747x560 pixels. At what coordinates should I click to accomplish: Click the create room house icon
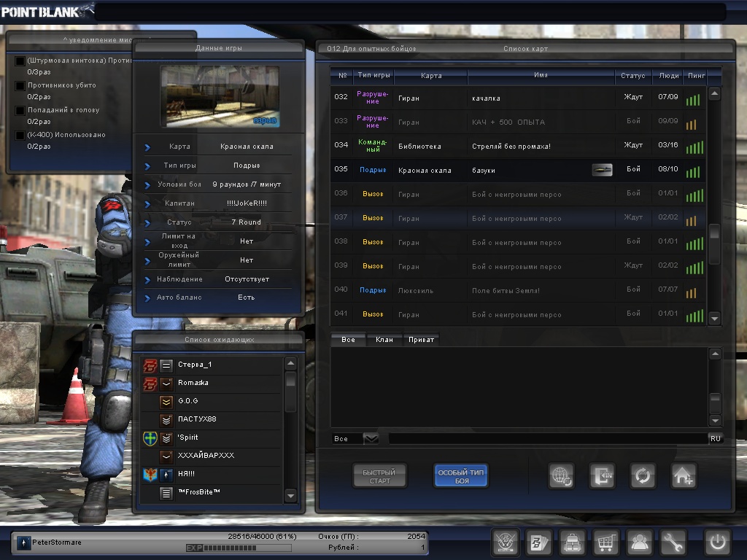pyautogui.click(x=684, y=476)
